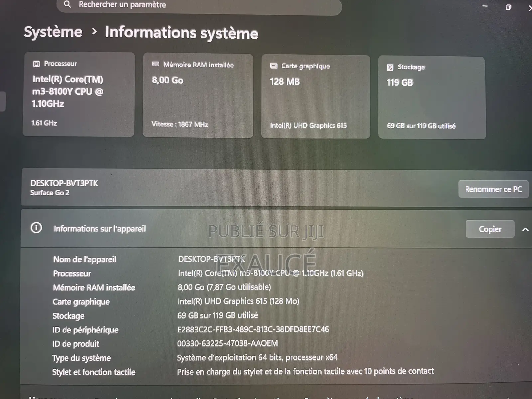Click 'Type du système' label
532x399 pixels.
click(81, 358)
